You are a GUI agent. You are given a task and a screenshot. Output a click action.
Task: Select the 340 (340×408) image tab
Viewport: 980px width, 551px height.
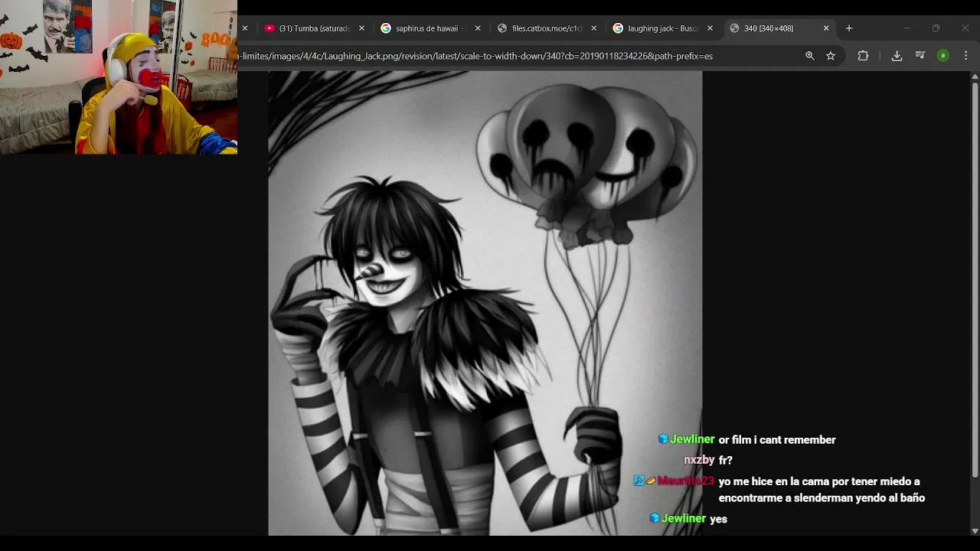tap(778, 28)
